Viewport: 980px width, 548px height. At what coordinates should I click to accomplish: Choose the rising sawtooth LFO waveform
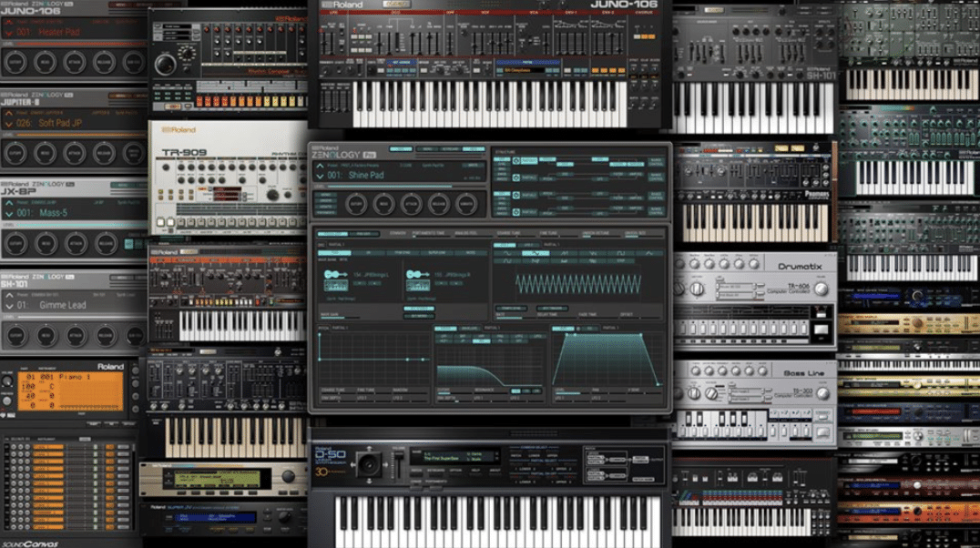[565, 253]
